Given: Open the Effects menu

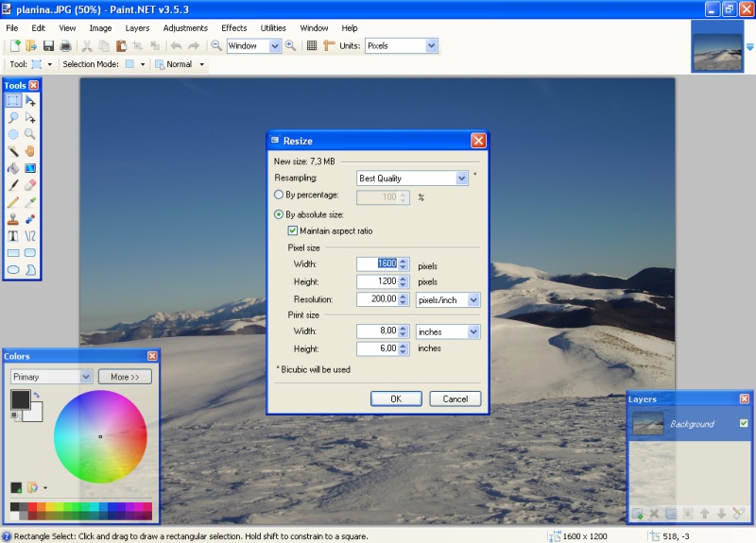Looking at the screenshot, I should click(233, 28).
